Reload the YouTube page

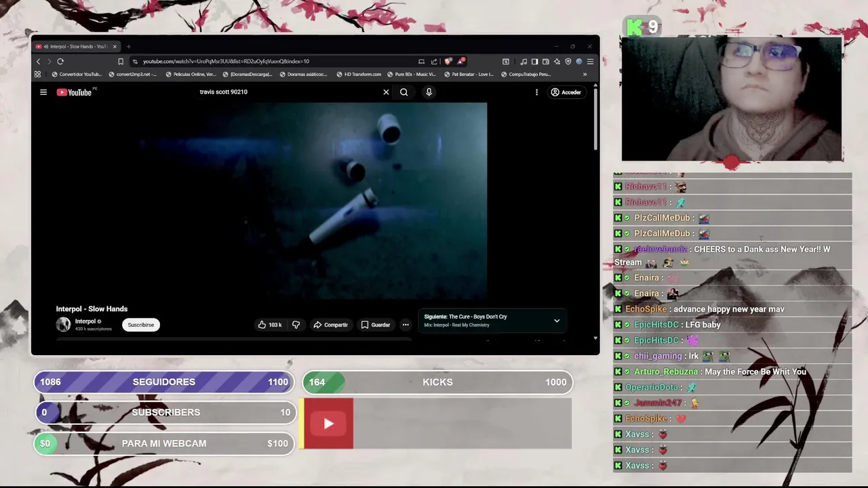(x=60, y=62)
